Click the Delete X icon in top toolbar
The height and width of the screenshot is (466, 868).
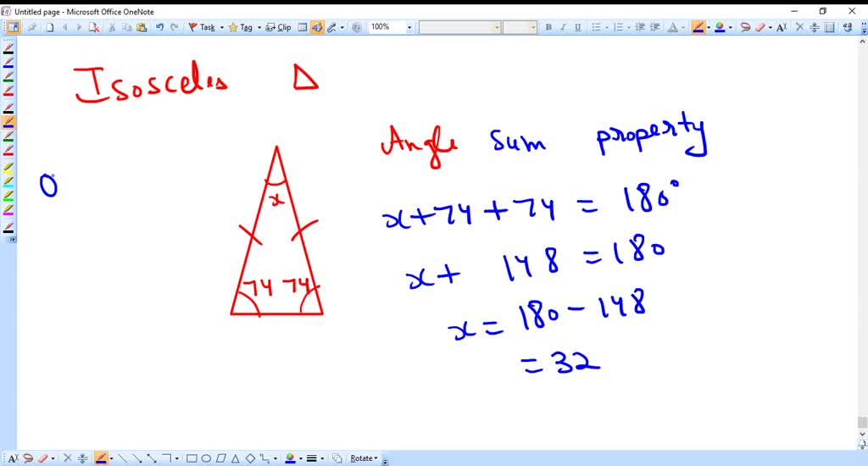coord(799,27)
